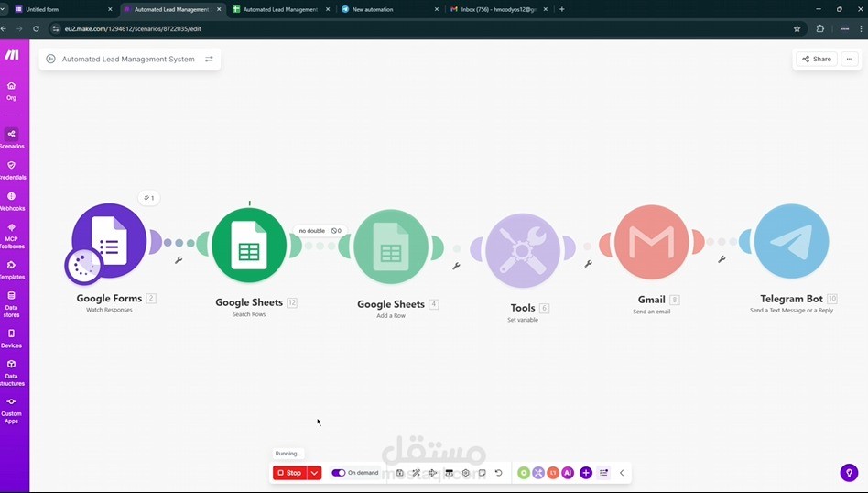
Task: Open the Google Forms Watch Responses module
Action: (109, 240)
